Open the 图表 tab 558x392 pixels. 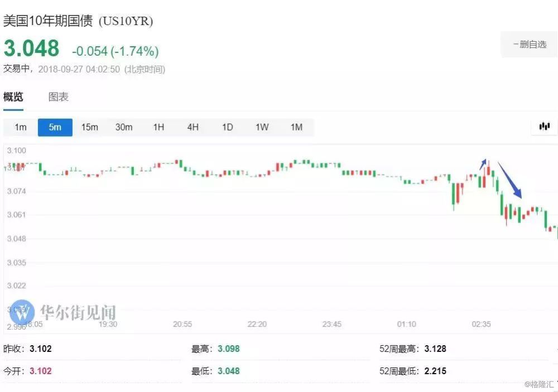coord(59,97)
